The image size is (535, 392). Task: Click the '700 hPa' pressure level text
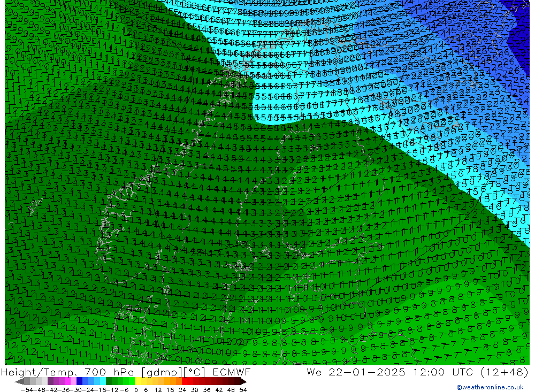[x=110, y=372]
